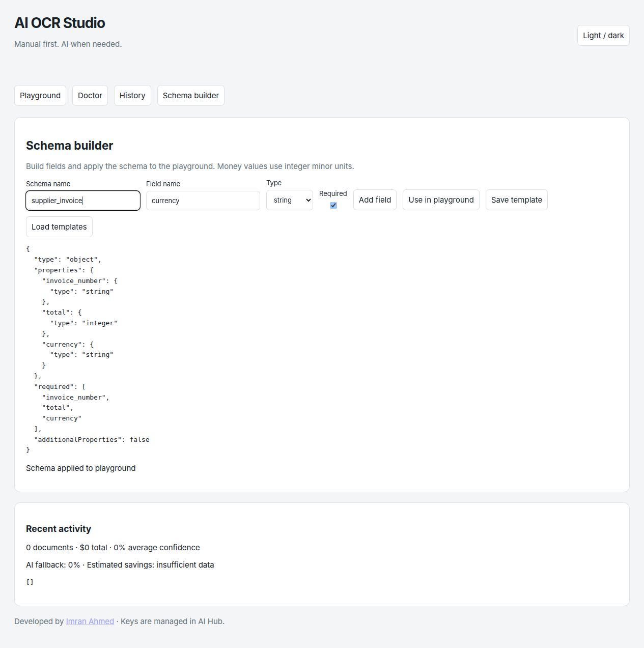This screenshot has height=648, width=644.
Task: Switch to the Doctor tab
Action: tap(90, 96)
